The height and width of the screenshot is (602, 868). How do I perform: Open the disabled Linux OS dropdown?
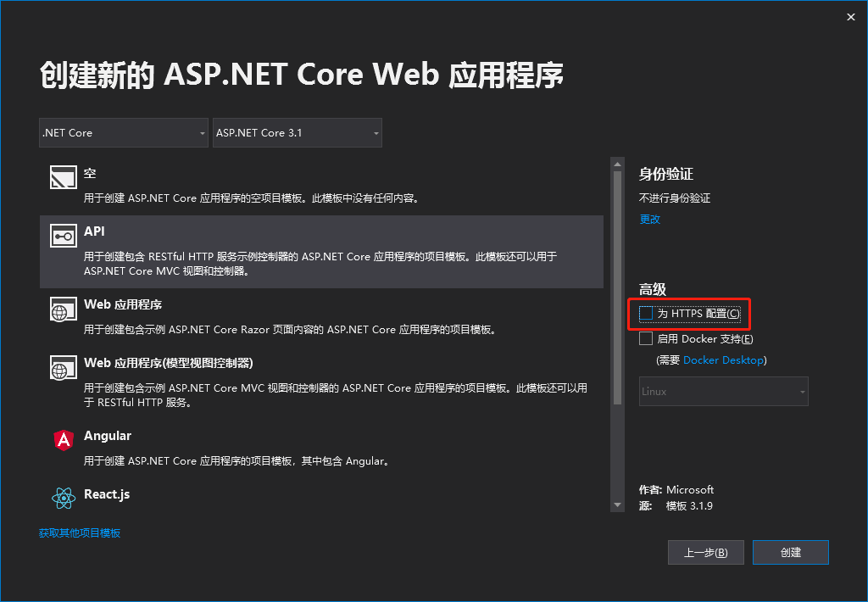[724, 391]
